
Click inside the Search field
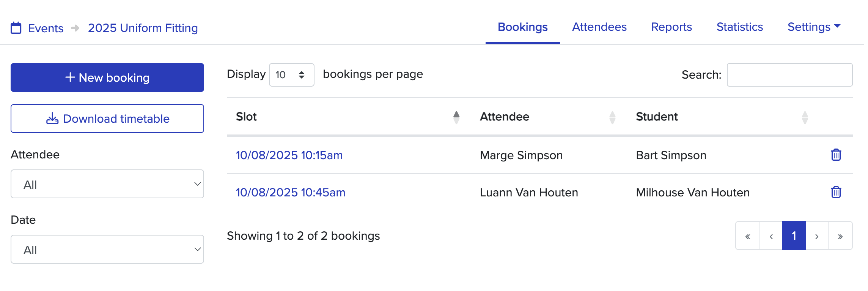pos(789,75)
